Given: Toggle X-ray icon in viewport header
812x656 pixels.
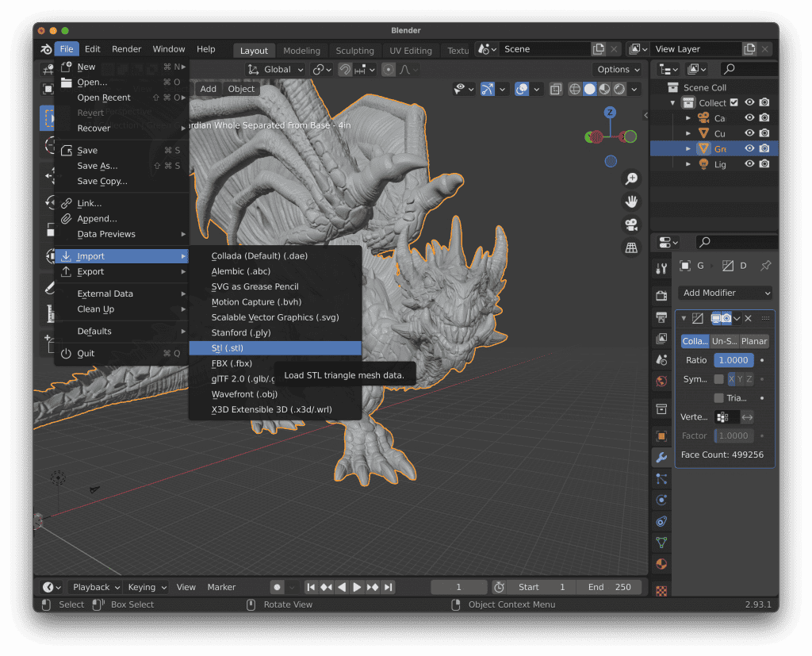Looking at the screenshot, I should [x=556, y=89].
